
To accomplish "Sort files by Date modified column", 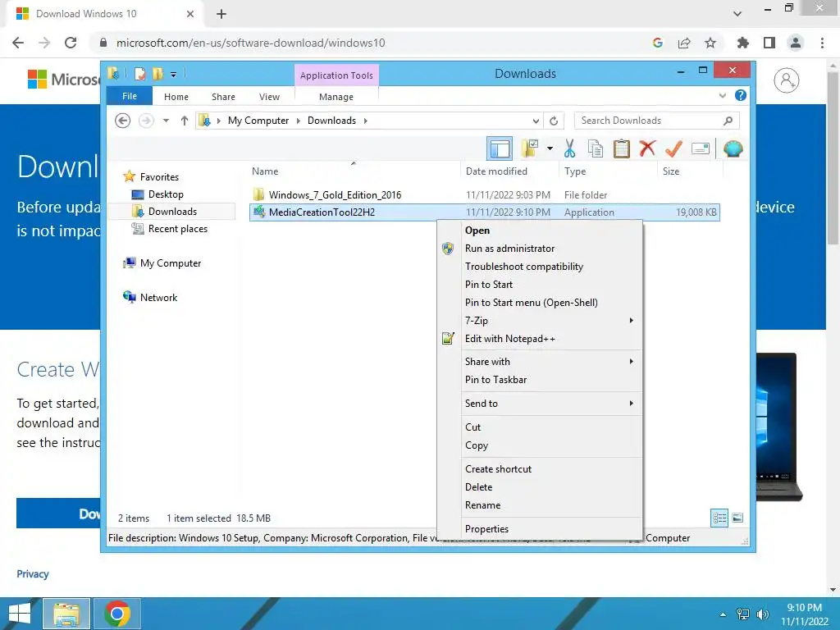I will tap(496, 171).
